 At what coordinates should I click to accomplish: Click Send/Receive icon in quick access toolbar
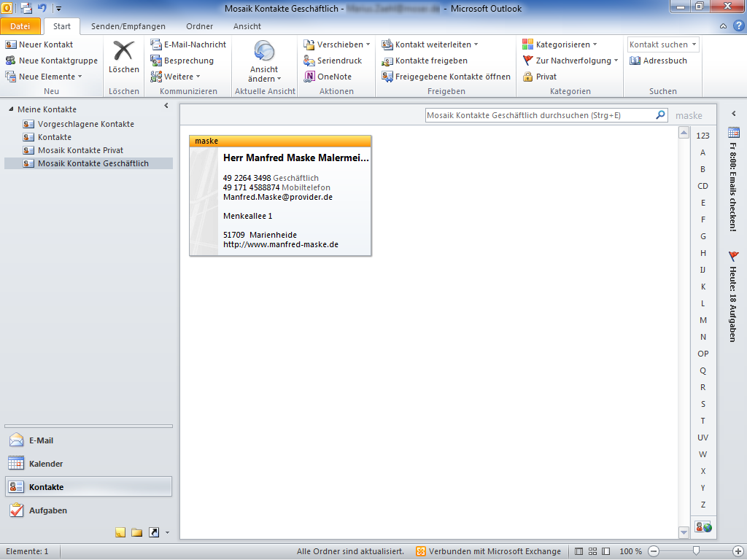pyautogui.click(x=26, y=7)
